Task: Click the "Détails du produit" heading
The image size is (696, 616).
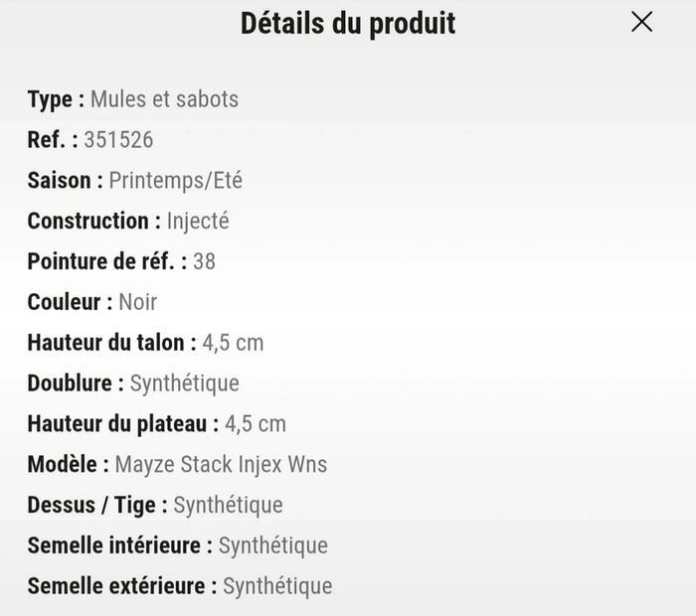Action: pos(348,24)
